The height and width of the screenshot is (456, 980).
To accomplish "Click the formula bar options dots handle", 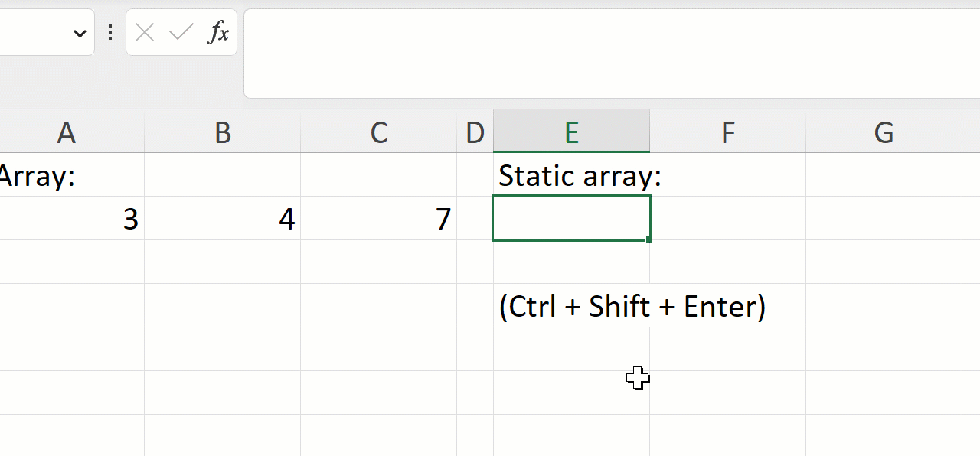I will 110,32.
